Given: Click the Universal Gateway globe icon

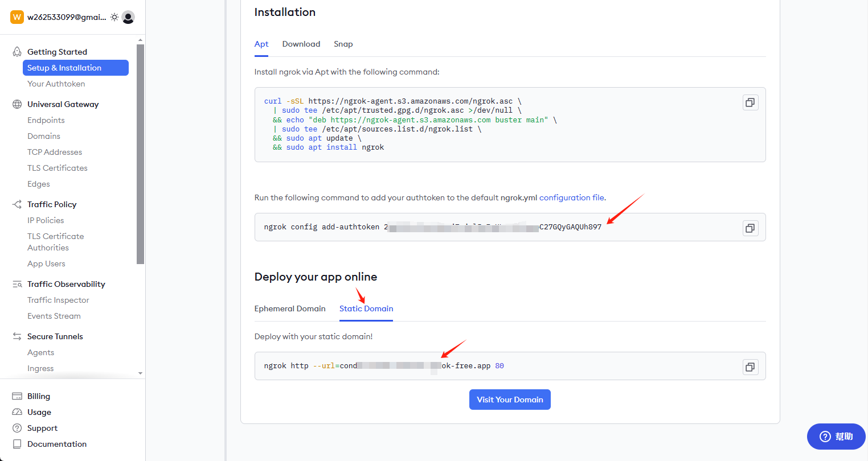Looking at the screenshot, I should pyautogui.click(x=17, y=104).
